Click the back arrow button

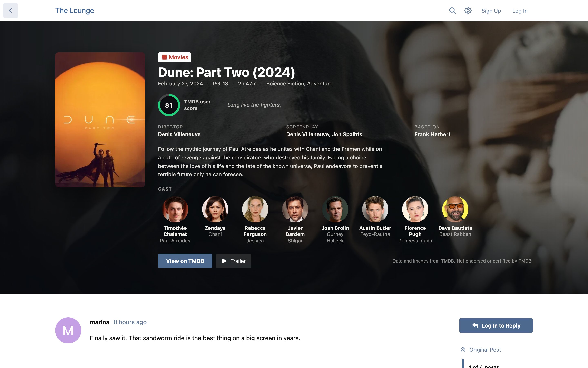point(10,10)
